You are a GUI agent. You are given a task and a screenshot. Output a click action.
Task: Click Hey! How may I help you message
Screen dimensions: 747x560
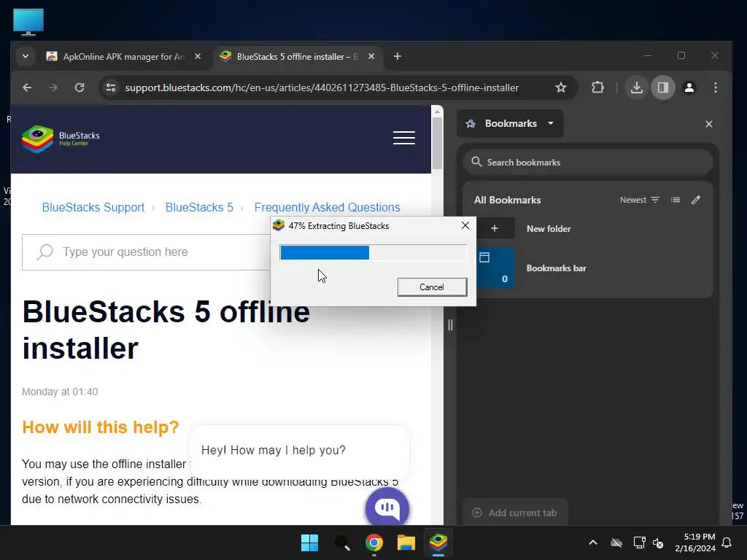274,451
